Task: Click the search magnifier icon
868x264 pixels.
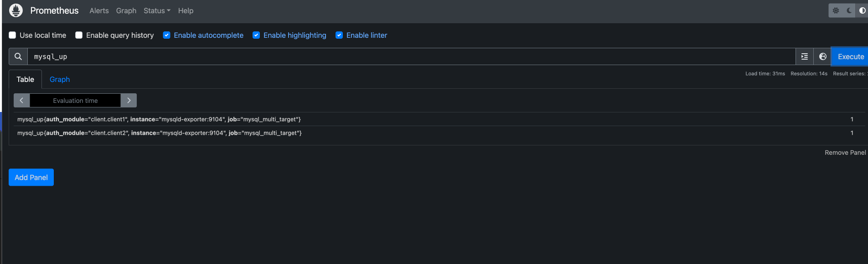Action: pos(18,56)
